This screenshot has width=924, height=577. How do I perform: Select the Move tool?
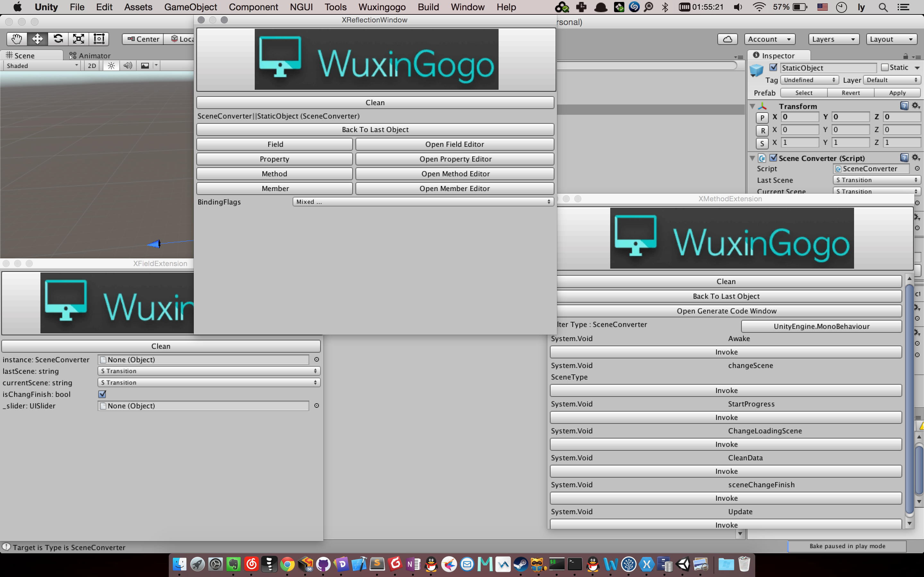[x=38, y=39]
